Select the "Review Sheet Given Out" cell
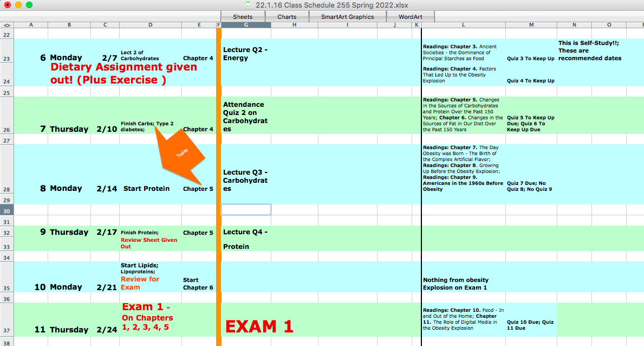Image resolution: width=644 pixels, height=346 pixels. coord(148,243)
